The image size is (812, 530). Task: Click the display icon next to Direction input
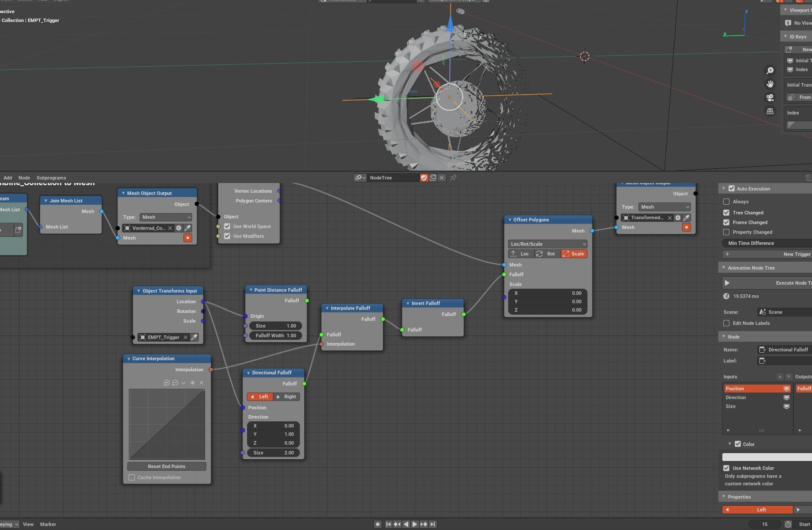[x=787, y=397]
